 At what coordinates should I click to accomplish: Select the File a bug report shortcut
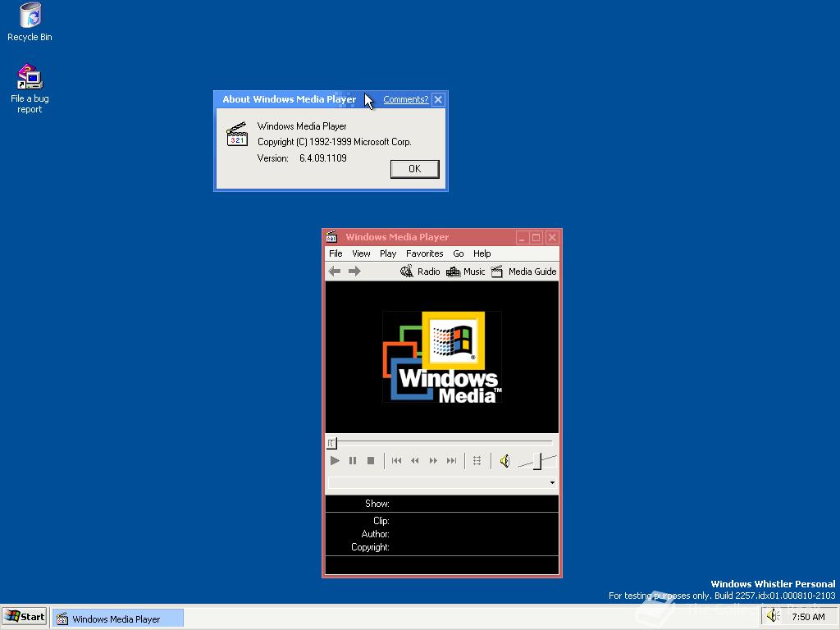pos(30,89)
